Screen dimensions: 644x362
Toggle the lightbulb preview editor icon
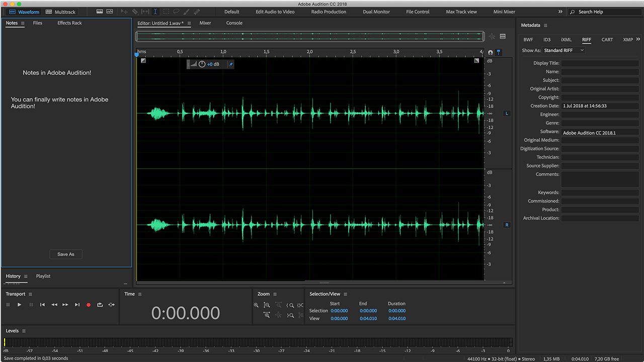pyautogui.click(x=499, y=52)
